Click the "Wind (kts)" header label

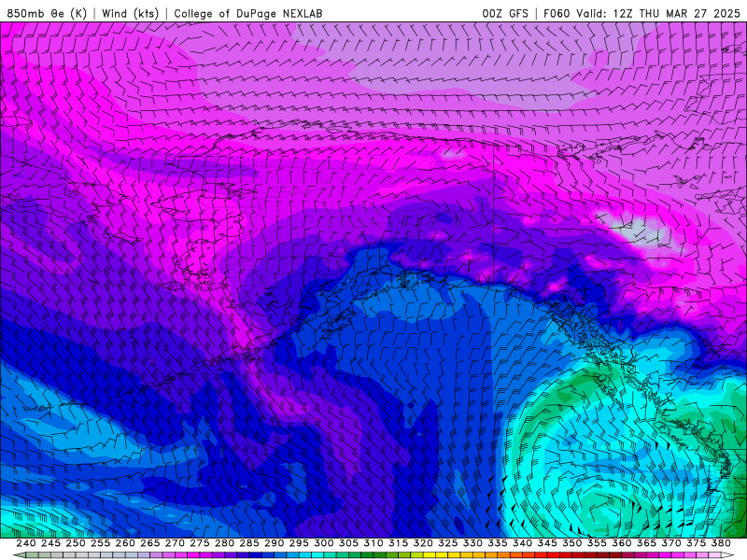(x=130, y=13)
